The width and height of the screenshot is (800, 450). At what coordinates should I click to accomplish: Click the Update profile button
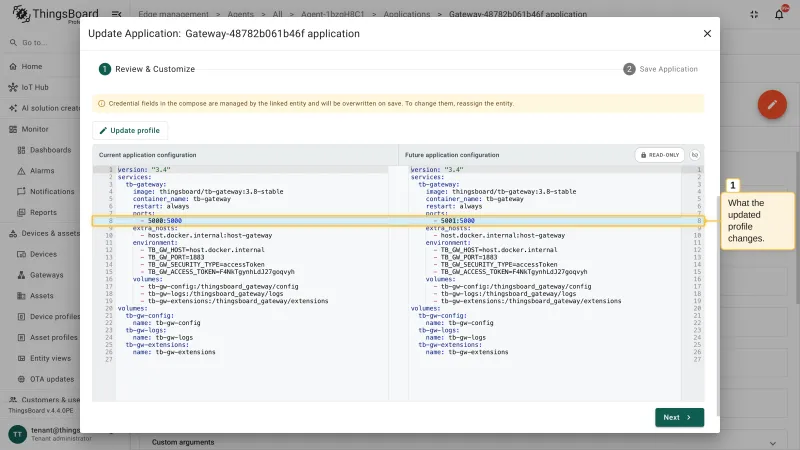point(130,131)
